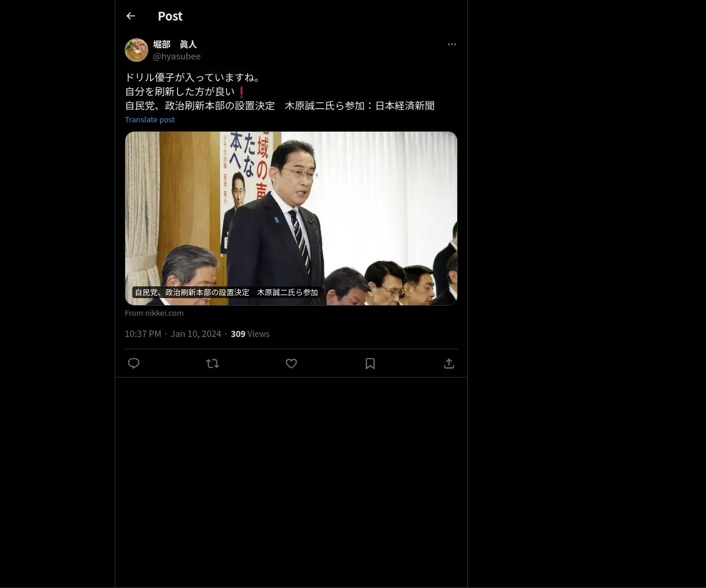Click the article caption overlay on image
706x588 pixels.
[227, 292]
